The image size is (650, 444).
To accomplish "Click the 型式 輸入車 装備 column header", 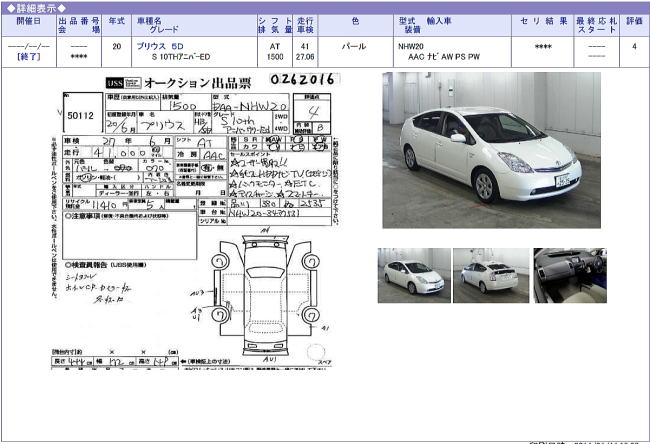I will point(452,25).
